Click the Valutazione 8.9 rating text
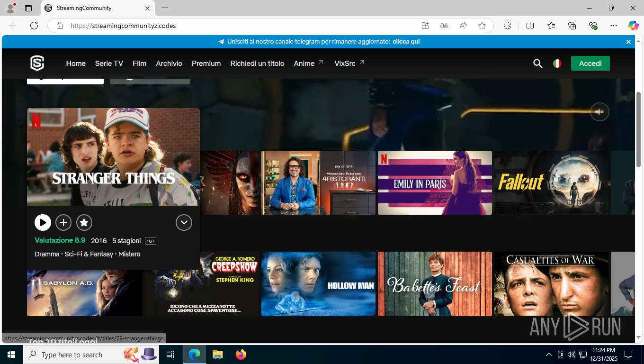644x364 pixels. 60,240
